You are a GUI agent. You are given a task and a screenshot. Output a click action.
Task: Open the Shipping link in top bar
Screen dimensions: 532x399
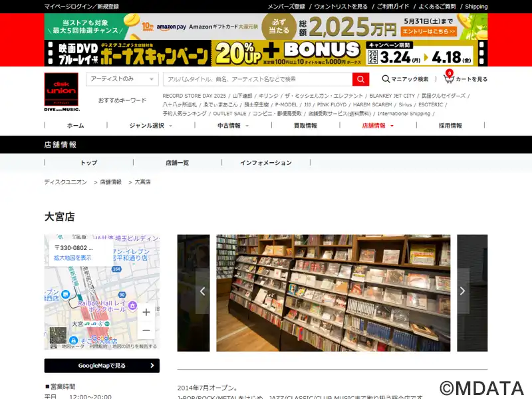coord(476,7)
